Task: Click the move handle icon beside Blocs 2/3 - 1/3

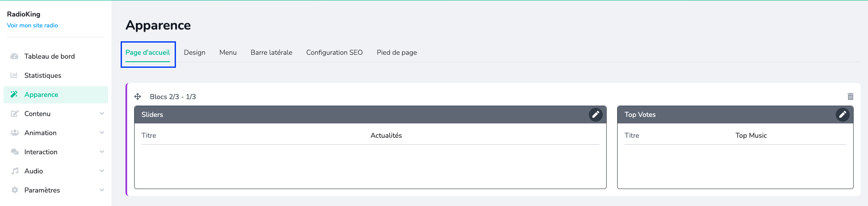Action: pyautogui.click(x=138, y=96)
